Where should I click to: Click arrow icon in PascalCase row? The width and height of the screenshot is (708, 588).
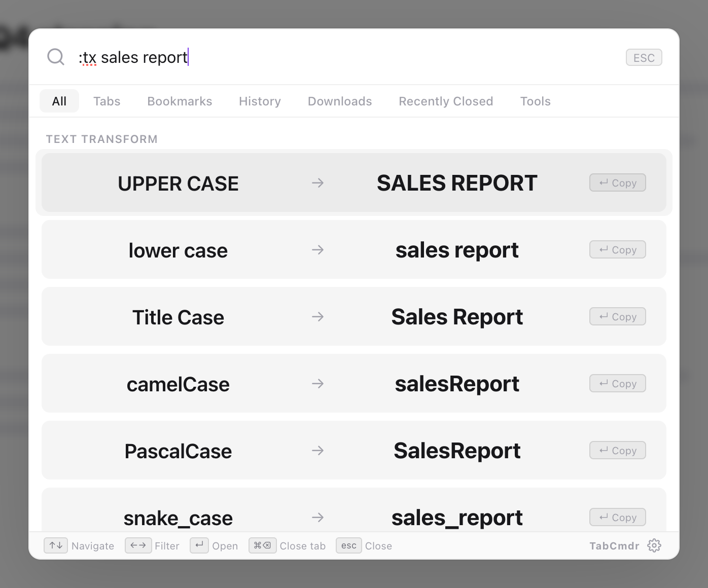pos(317,450)
